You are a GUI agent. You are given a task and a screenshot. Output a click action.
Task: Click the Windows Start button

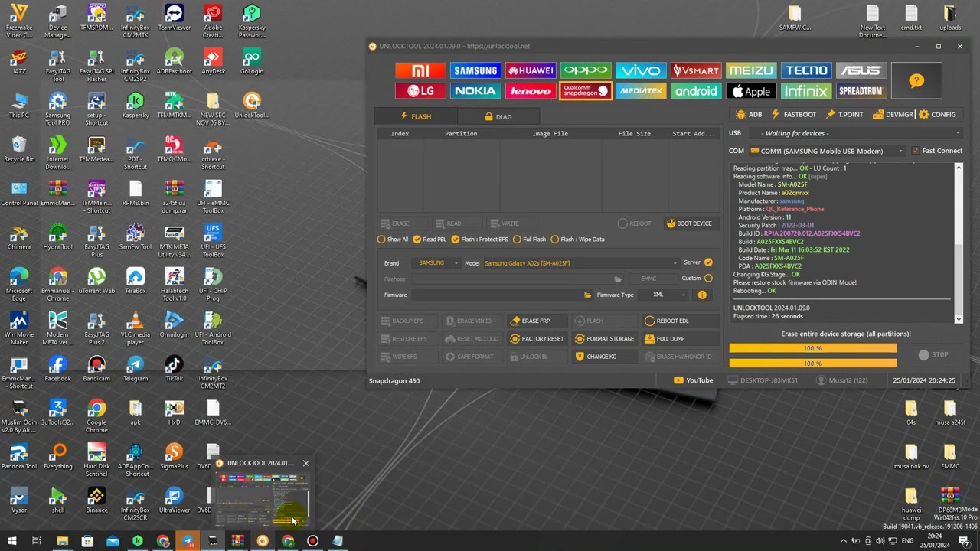(x=12, y=541)
